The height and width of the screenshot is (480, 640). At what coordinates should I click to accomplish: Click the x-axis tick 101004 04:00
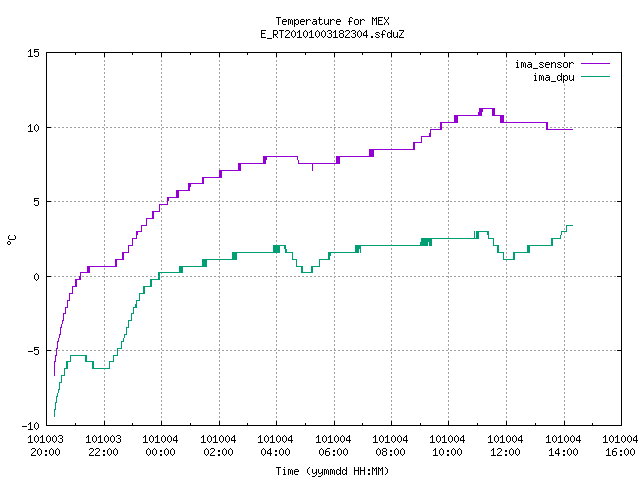[x=276, y=446]
